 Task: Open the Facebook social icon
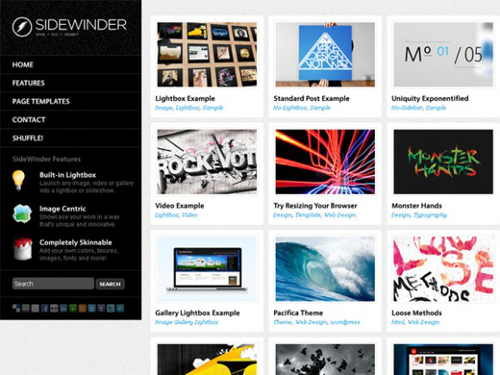pos(44,308)
